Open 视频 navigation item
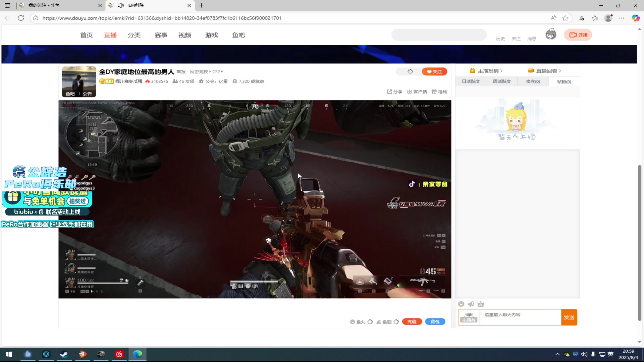Image resolution: width=644 pixels, height=362 pixels. pos(185,35)
